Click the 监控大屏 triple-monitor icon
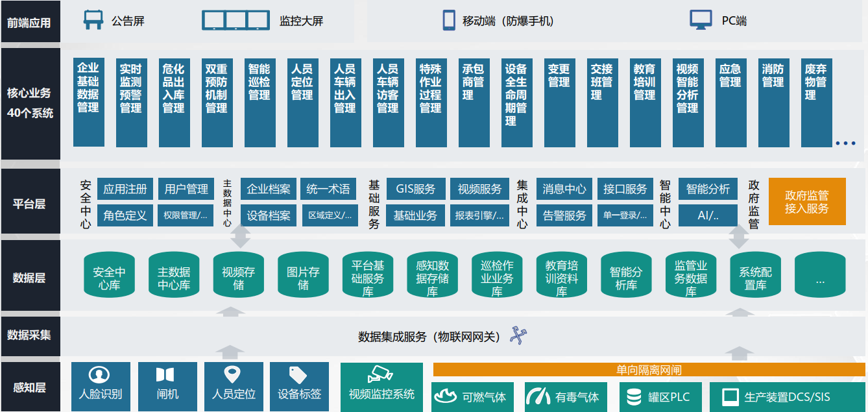868x412 pixels. point(235,20)
